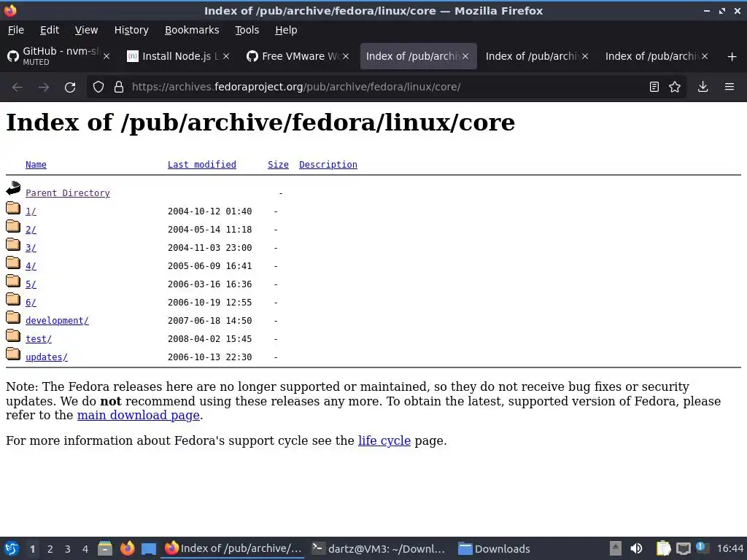Go back to previous page
The height and width of the screenshot is (560, 747).
coord(18,87)
